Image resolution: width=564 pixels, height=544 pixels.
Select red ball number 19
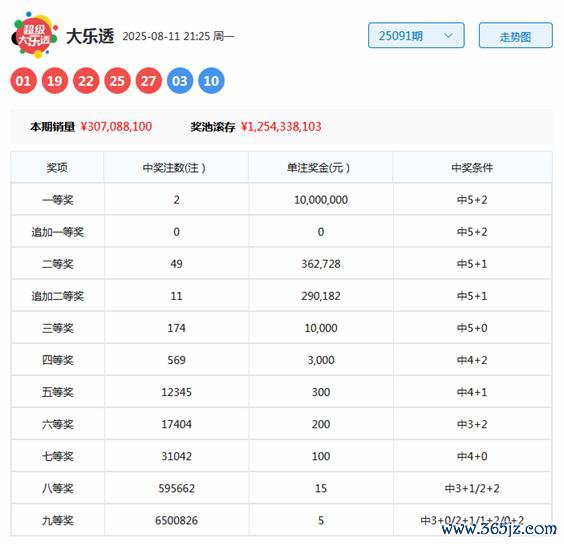55,81
